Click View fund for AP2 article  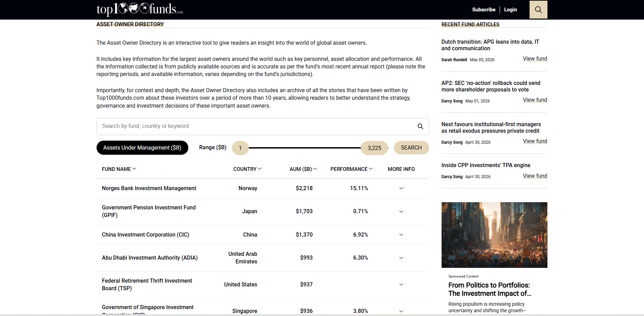click(x=535, y=100)
